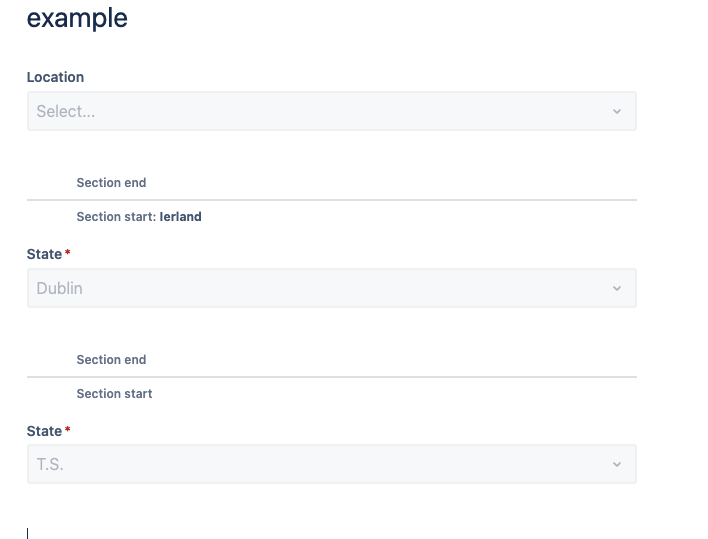708x539 pixels.
Task: Click the required asterisk above Dublin
Action: 68,254
